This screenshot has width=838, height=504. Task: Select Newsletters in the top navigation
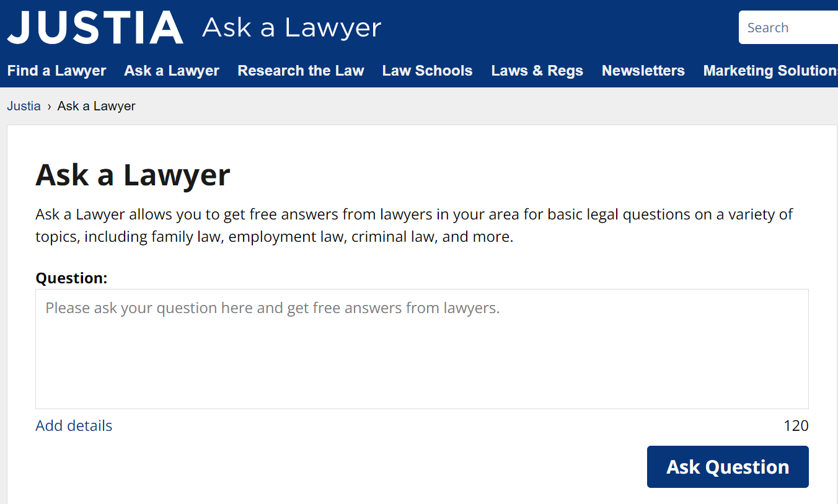point(643,71)
